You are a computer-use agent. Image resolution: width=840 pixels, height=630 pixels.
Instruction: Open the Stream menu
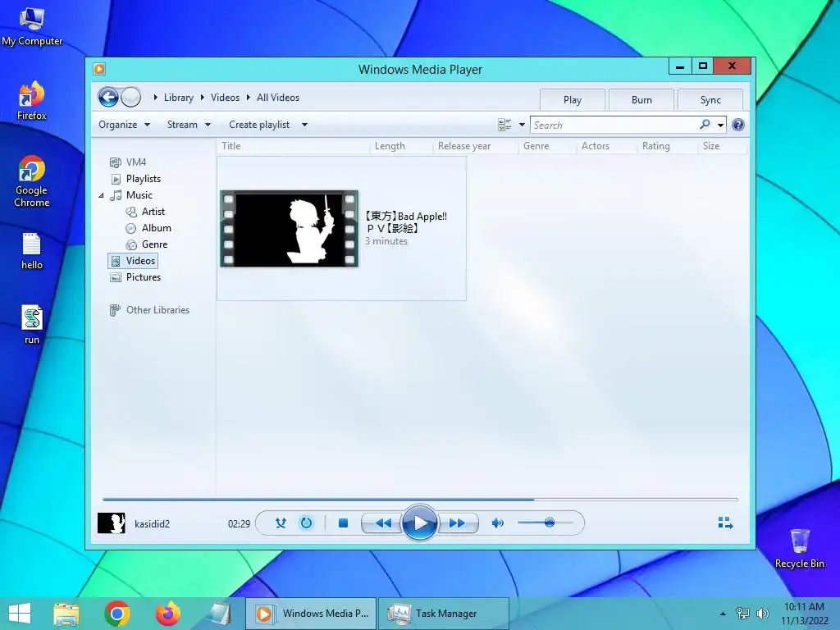189,125
